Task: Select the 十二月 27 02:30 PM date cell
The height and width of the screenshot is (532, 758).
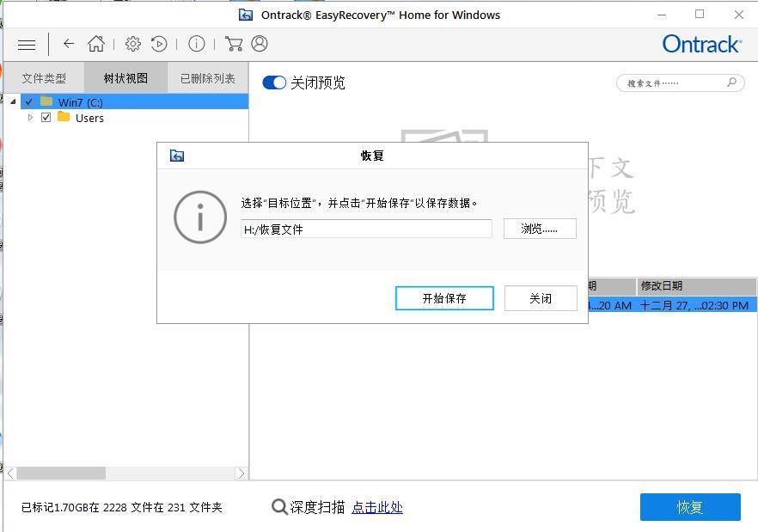Action: (x=694, y=305)
